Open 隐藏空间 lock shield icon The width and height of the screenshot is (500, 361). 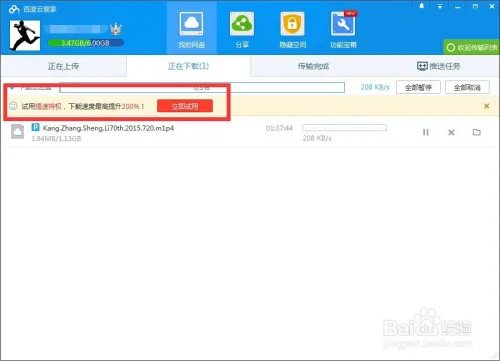(292, 24)
